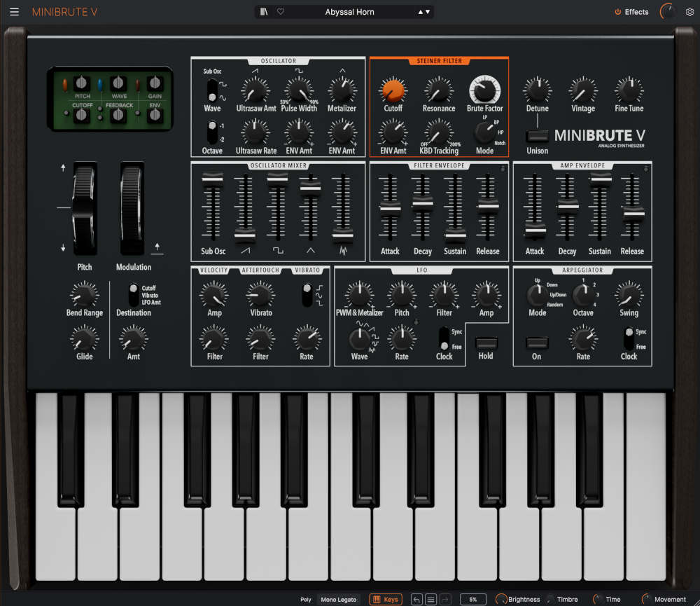Select the Mono Legato voice mode

339,600
